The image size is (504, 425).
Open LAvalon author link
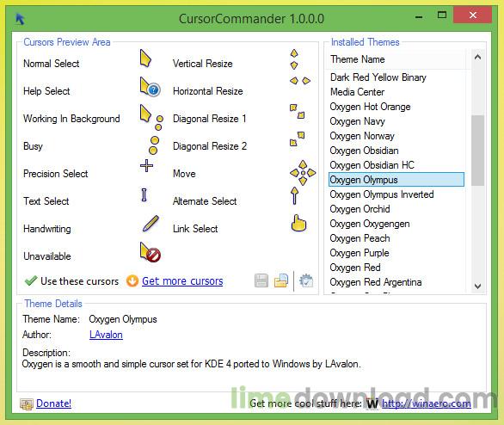tap(106, 335)
